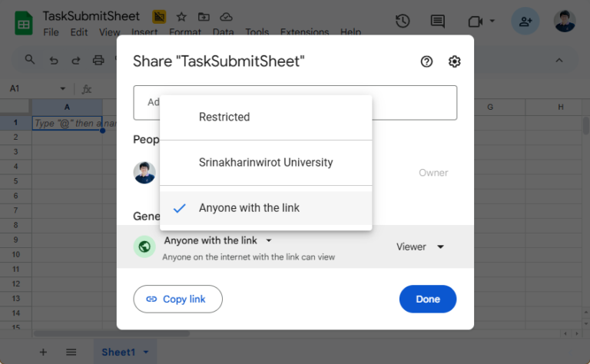Redo the last action
Screen dimensions: 590x364
pyautogui.click(x=76, y=60)
